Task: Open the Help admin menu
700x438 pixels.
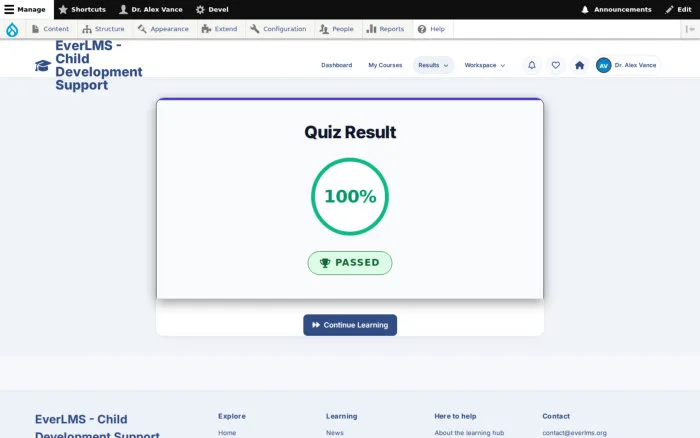Action: (431, 29)
